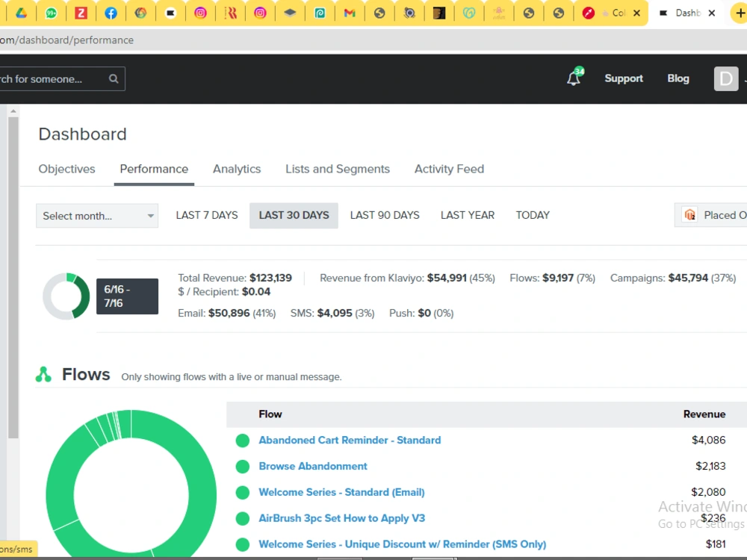Click the 6/16 - 7/16 date label

[x=127, y=296]
